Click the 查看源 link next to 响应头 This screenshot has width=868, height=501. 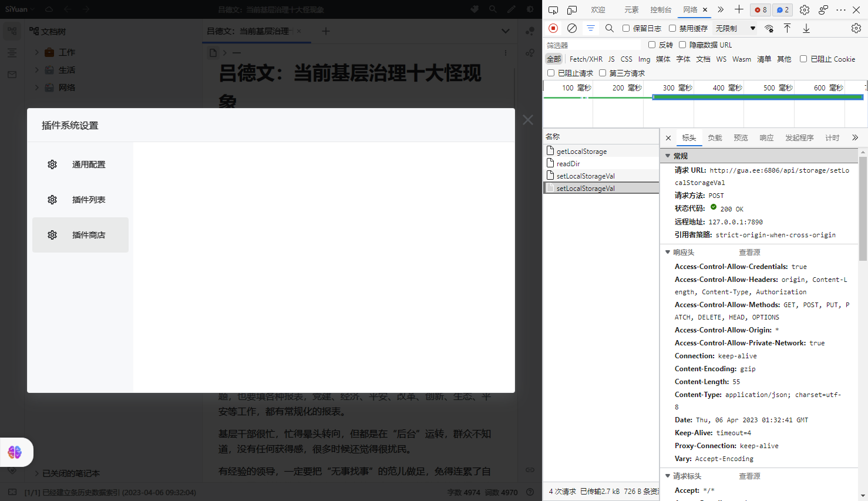[x=749, y=252]
